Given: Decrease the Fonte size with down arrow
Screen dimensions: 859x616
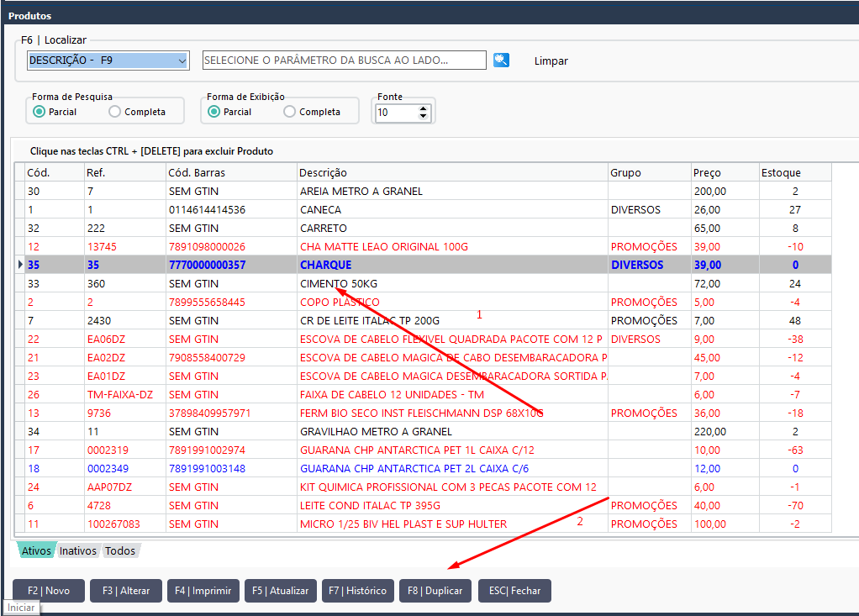Looking at the screenshot, I should (423, 115).
